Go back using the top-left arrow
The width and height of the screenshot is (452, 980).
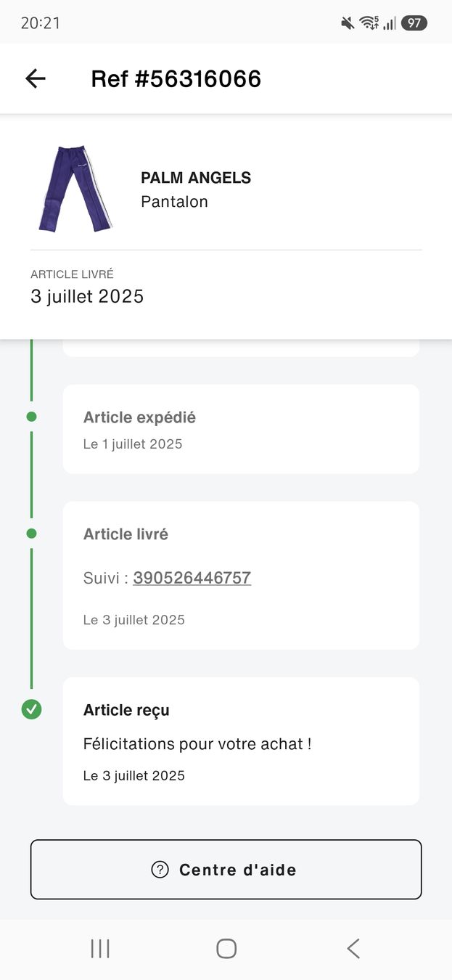tap(35, 78)
